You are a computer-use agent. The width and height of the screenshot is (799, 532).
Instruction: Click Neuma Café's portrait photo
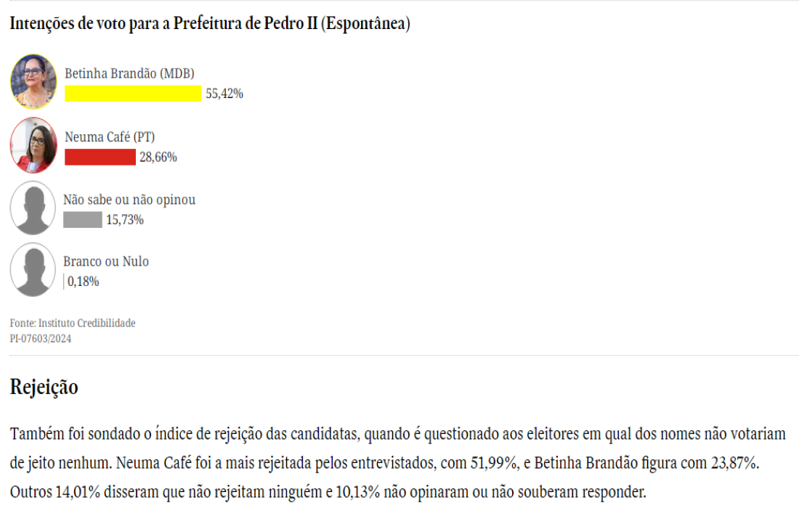click(x=33, y=145)
